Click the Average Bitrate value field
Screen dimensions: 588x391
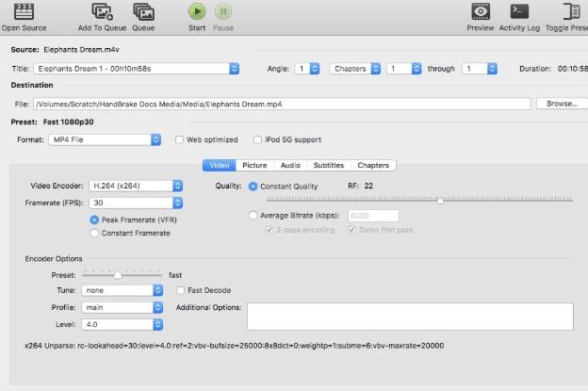[x=373, y=216]
